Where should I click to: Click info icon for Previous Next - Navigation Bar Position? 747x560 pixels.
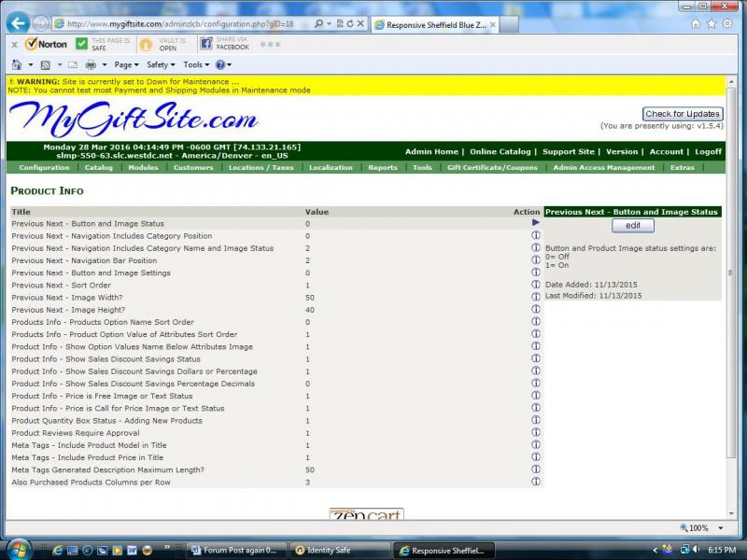coord(536,259)
